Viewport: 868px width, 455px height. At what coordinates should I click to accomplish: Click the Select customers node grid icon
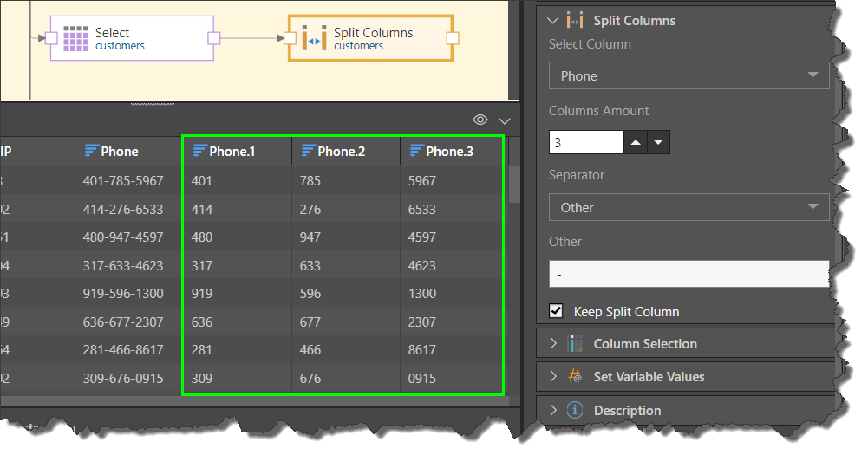click(76, 38)
